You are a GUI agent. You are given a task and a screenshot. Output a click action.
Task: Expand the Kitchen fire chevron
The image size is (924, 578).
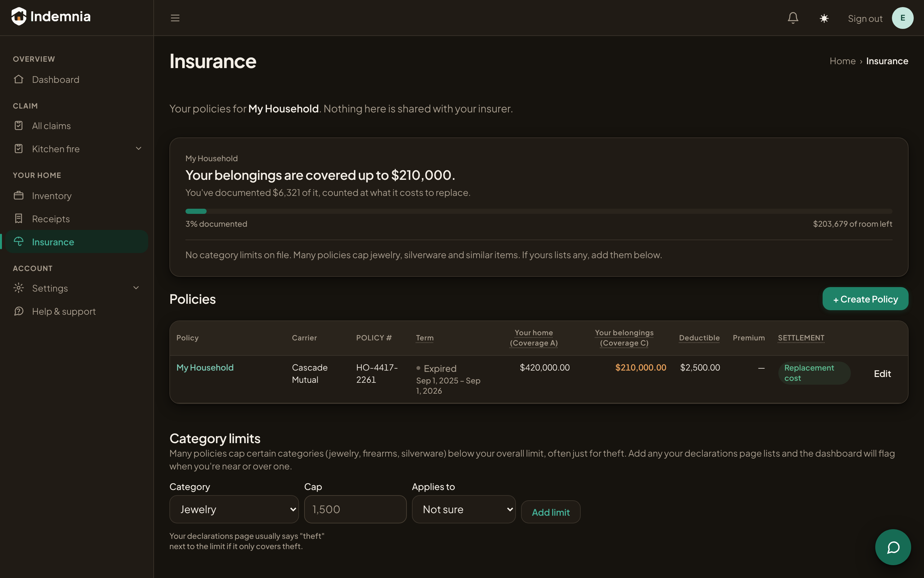139,148
